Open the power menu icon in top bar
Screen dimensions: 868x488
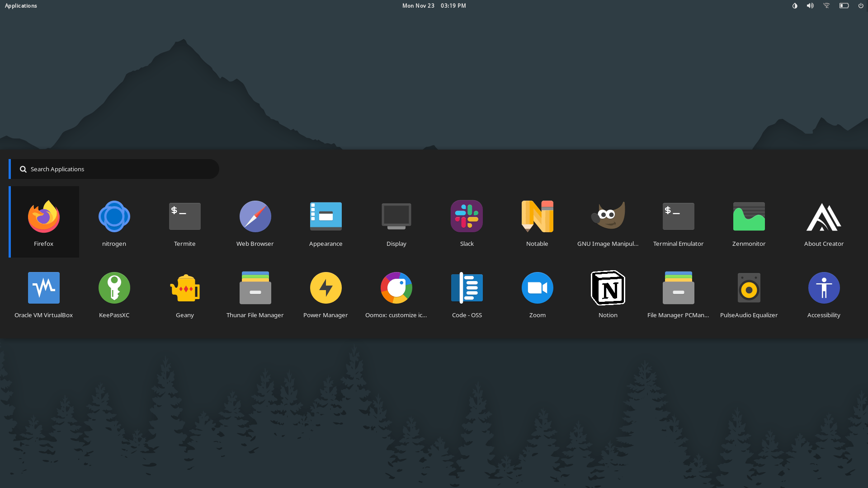pyautogui.click(x=861, y=6)
